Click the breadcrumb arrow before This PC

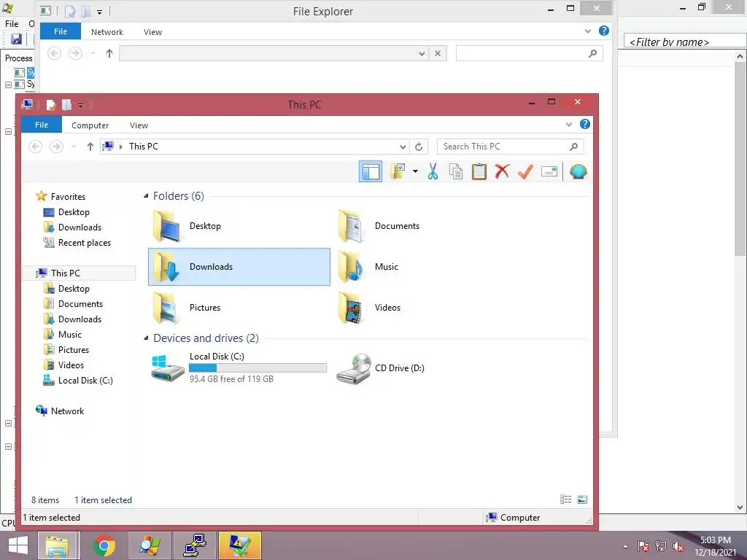tap(121, 147)
